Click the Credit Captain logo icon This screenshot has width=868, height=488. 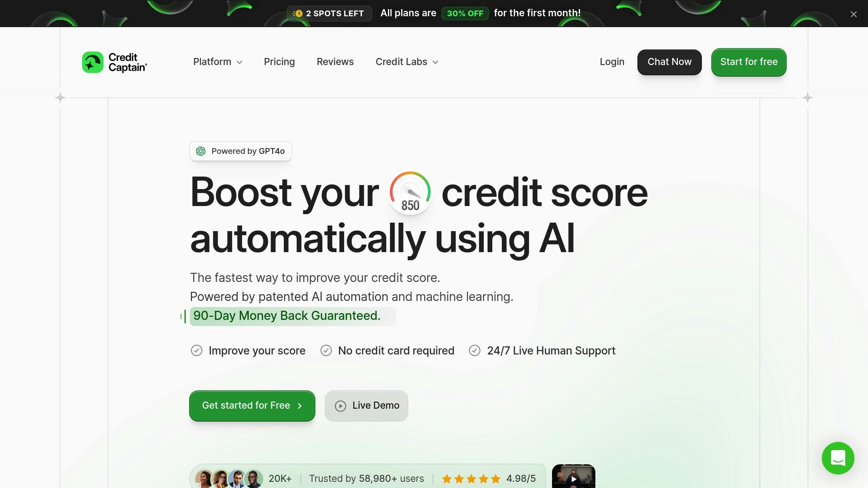[x=93, y=62]
